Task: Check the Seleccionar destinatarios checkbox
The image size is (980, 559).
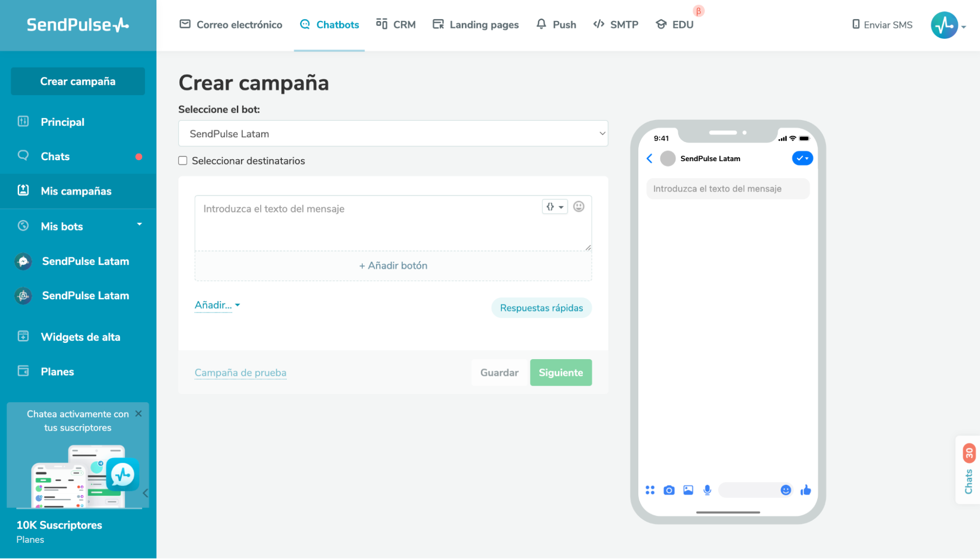Action: (183, 161)
